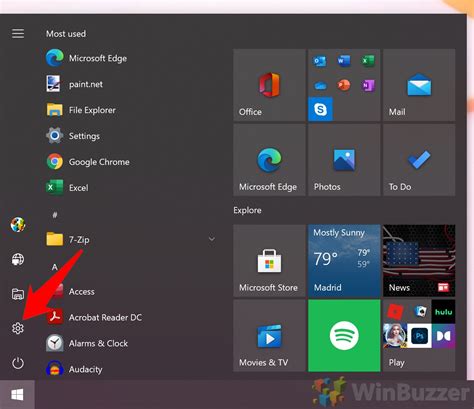Open the Madrid weather tile

[x=344, y=261]
